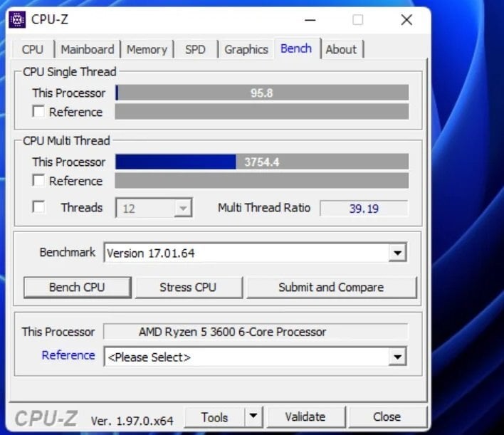Click the Validate button
This screenshot has width=504, height=435.
tap(305, 417)
